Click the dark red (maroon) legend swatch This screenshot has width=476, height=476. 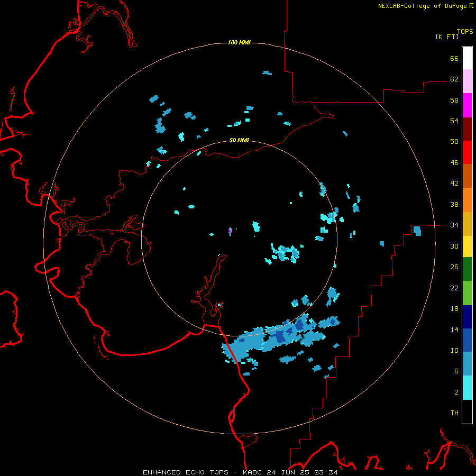point(467,129)
